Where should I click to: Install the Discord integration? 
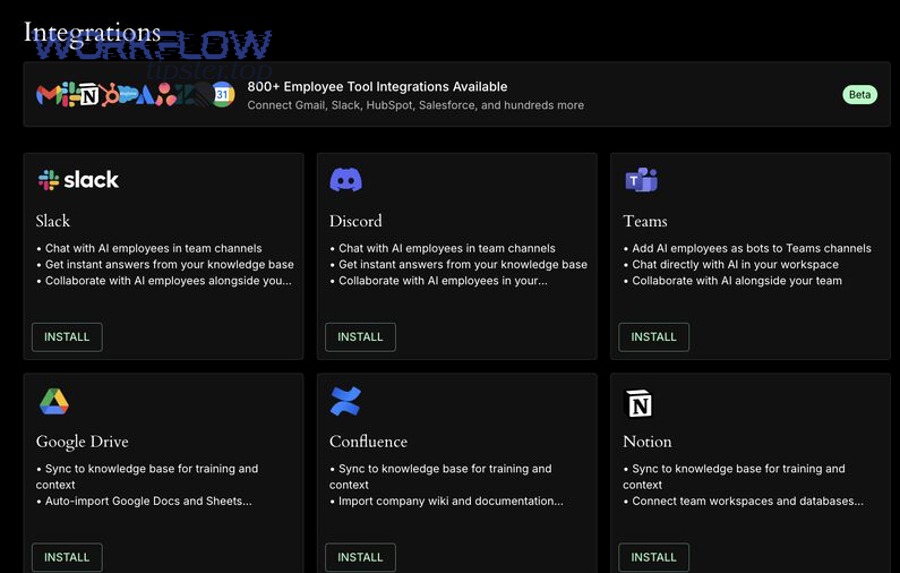pyautogui.click(x=360, y=337)
